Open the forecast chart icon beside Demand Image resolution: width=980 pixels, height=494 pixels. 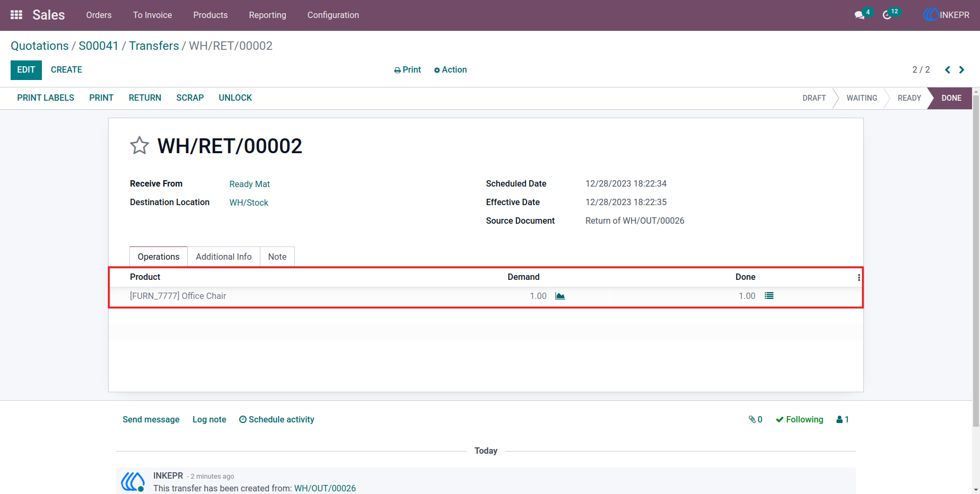[560, 296]
